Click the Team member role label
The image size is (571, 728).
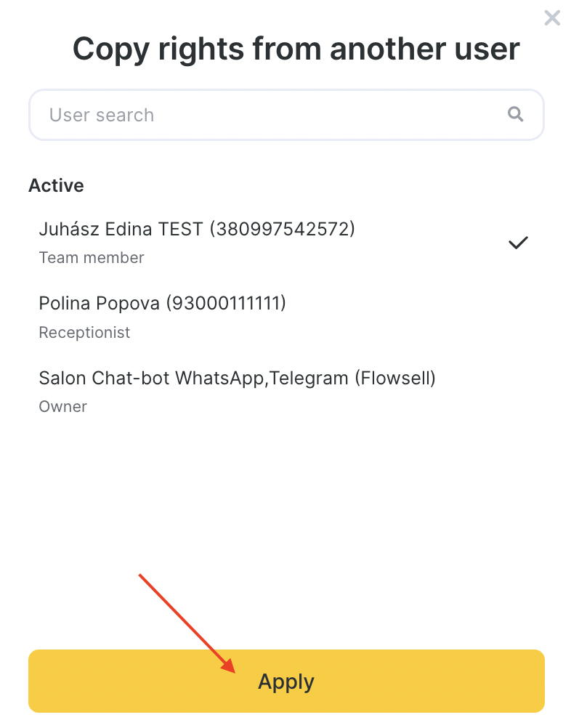point(92,258)
